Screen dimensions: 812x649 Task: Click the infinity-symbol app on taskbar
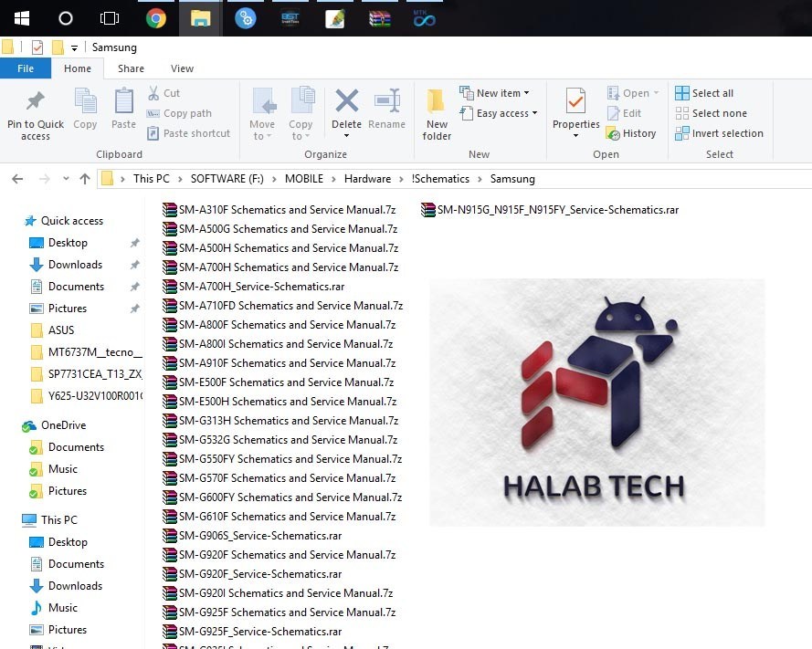tap(424, 19)
